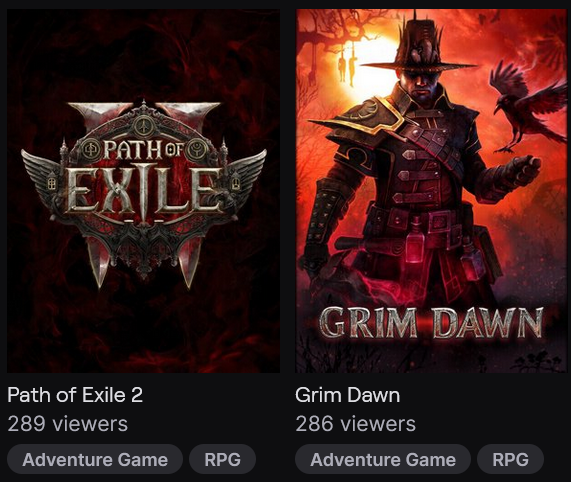Select Adventure Game tag under Grim Dawn
This screenshot has height=482, width=571.
(x=383, y=459)
